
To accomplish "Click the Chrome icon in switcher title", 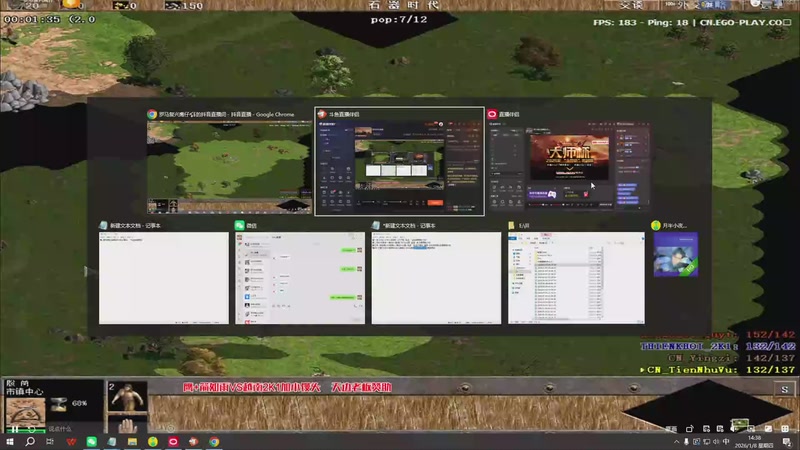I will pyautogui.click(x=152, y=114).
